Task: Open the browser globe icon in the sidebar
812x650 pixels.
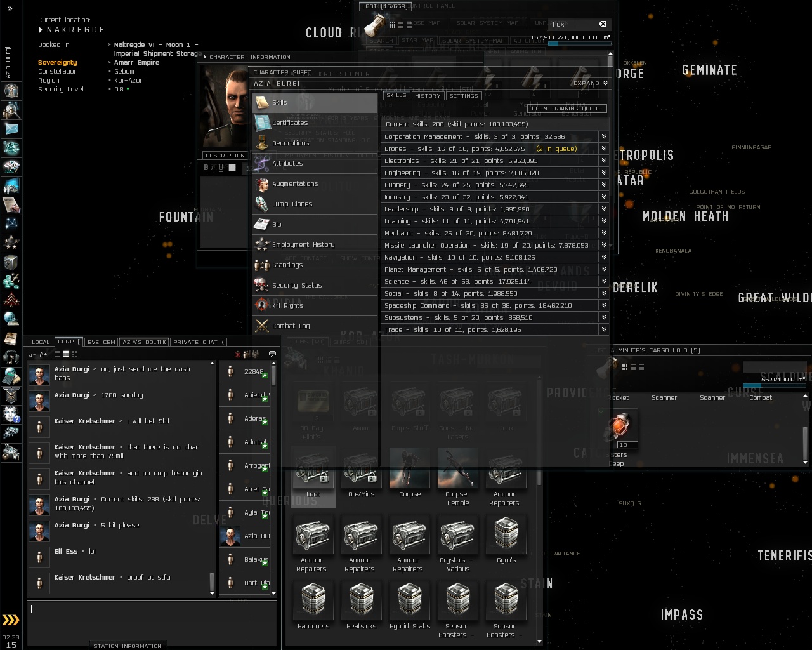Action: point(11,319)
